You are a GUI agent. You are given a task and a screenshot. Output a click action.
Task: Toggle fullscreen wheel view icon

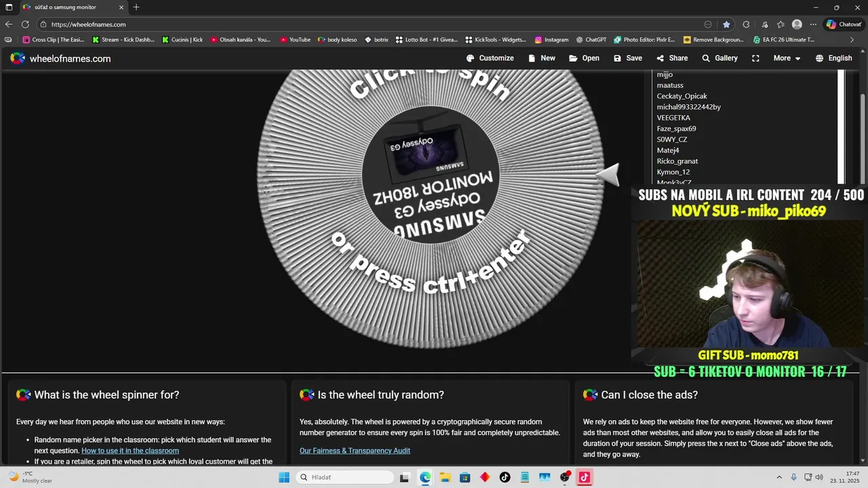point(755,58)
